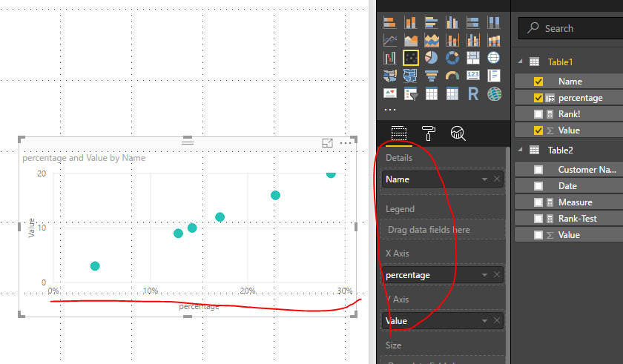Select the funnel chart visual
Image resolution: width=623 pixels, height=364 pixels.
[x=431, y=76]
